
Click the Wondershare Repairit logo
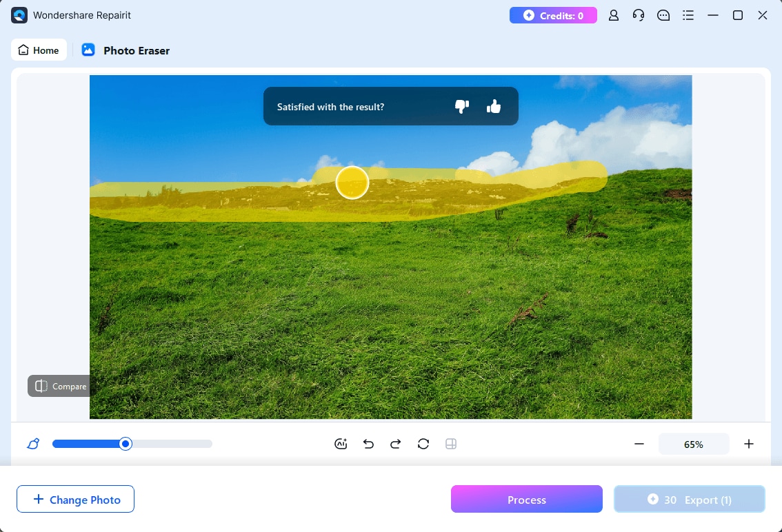[x=19, y=15]
